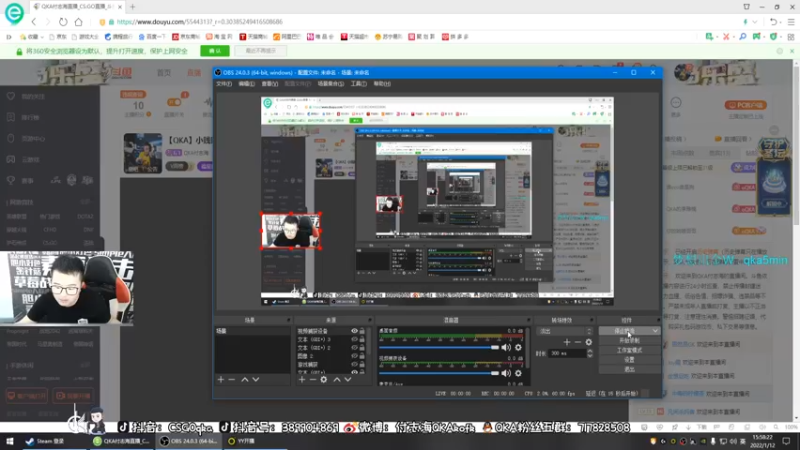Toggle lock on the 文本 (GDI+) 3 source
The height and width of the screenshot is (450, 800).
tap(362, 339)
